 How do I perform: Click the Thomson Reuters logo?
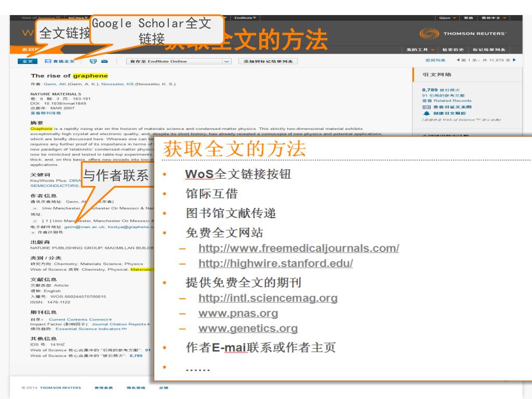[463, 34]
